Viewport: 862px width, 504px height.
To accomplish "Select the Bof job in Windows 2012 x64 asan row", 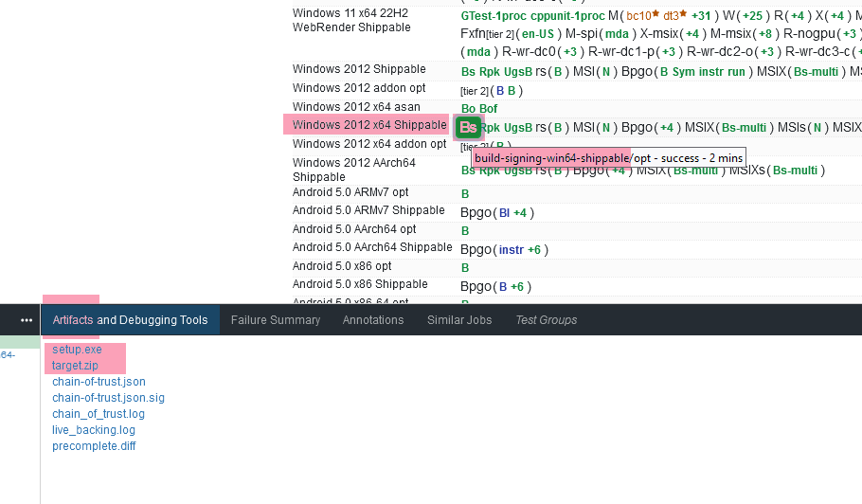I will [488, 109].
